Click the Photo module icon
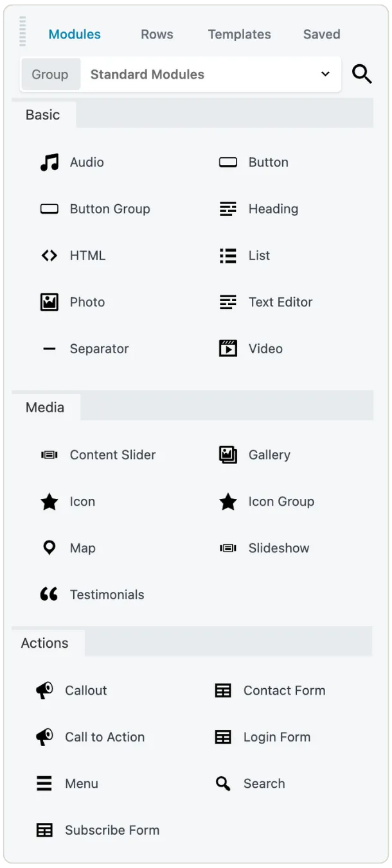 [49, 302]
